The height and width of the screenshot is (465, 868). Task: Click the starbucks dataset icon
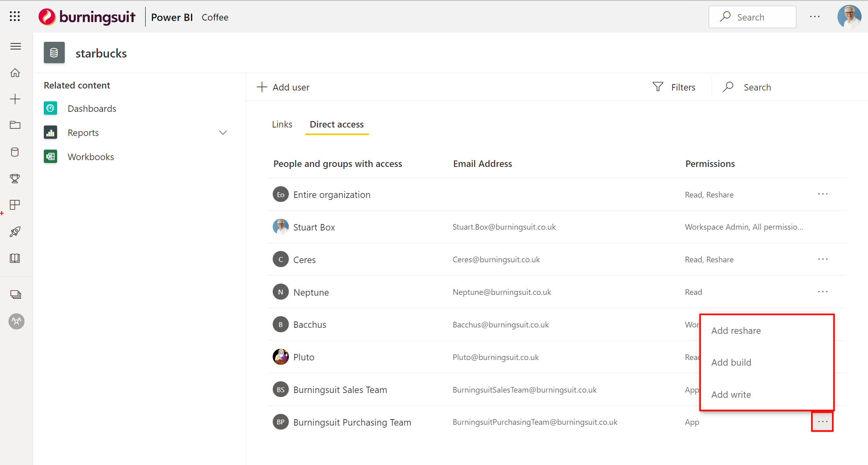click(x=54, y=53)
